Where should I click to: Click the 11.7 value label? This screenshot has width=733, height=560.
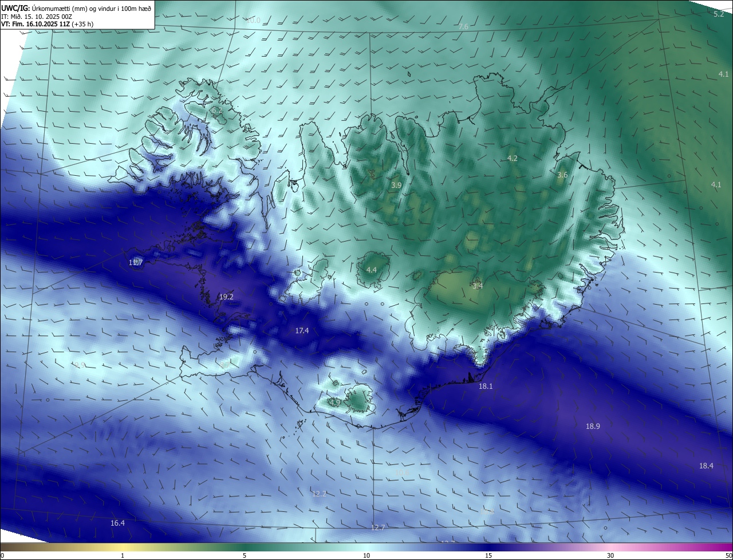click(136, 262)
